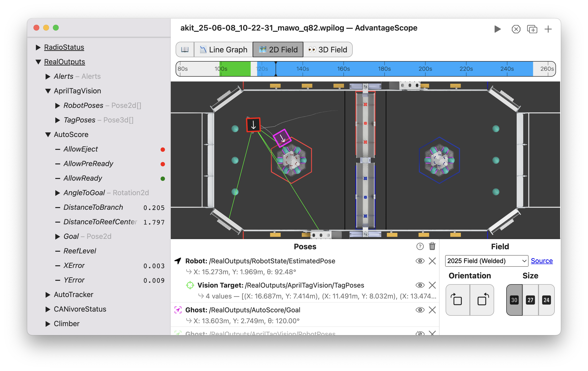Expand the TagPoses Pose3d[] field
This screenshot has height=371, width=588.
pos(58,120)
